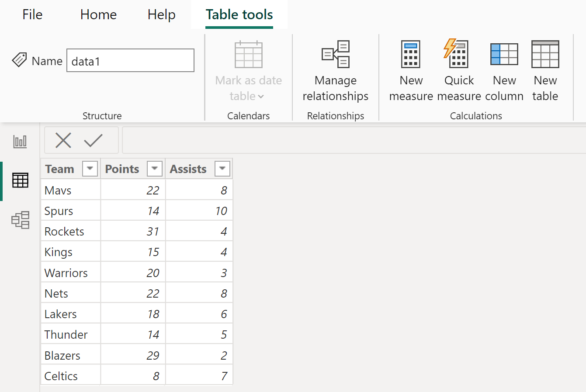Switch to Report view in sidebar

(20, 141)
